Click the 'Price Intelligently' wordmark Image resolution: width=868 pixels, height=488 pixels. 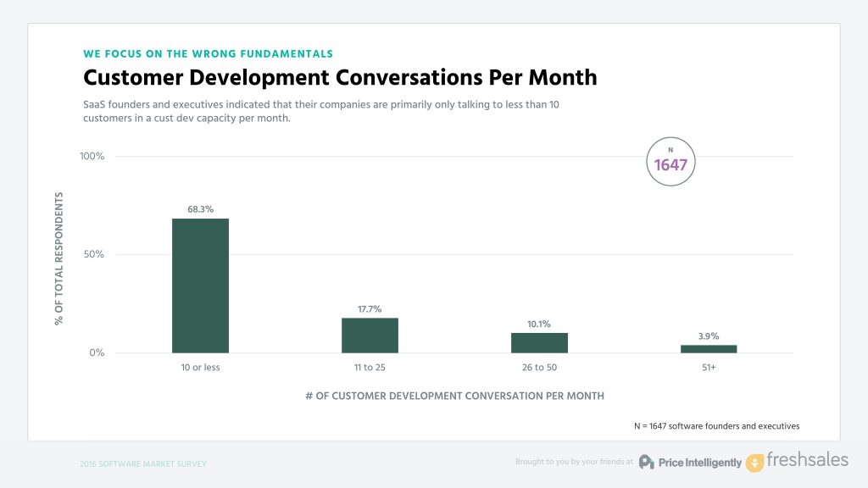[699, 463]
